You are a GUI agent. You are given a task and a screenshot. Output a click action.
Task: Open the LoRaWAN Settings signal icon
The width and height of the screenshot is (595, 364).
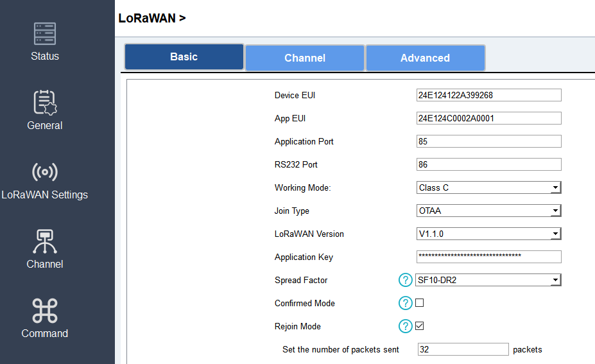[x=45, y=172]
